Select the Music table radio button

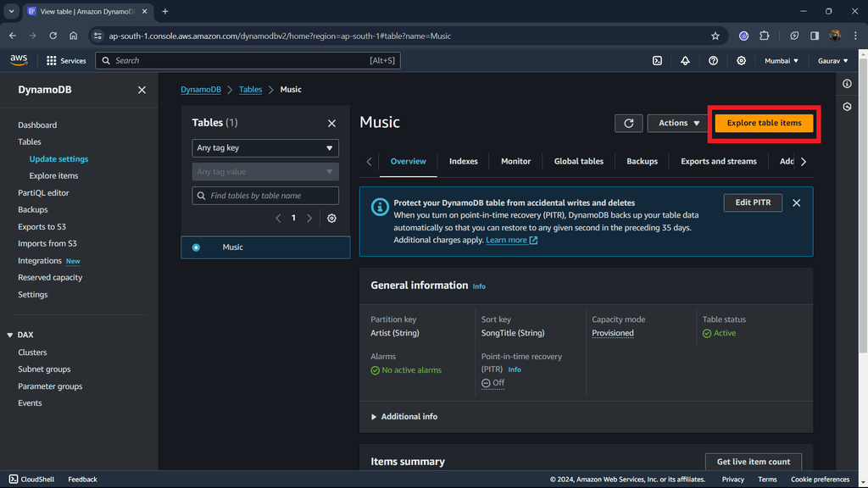196,247
